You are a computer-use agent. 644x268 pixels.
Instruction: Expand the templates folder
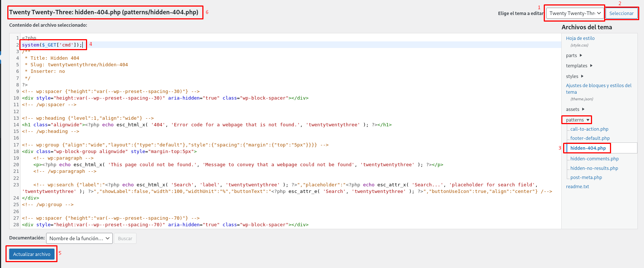click(x=579, y=66)
